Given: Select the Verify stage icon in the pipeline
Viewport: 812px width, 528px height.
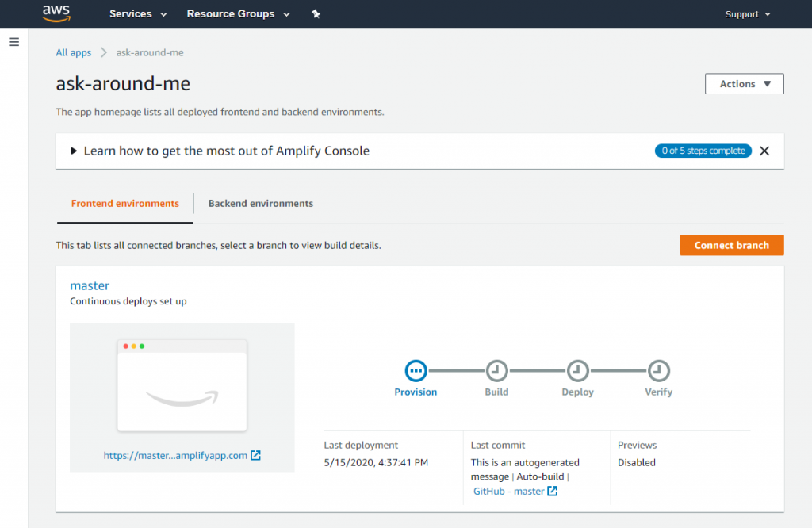Looking at the screenshot, I should pos(658,369).
